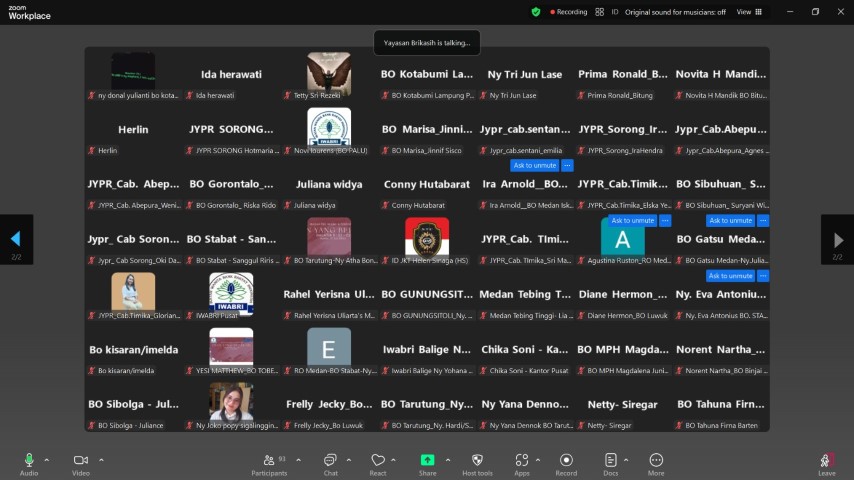This screenshot has width=854, height=480.
Task: Click the Leave meeting button
Action: pyautogui.click(x=826, y=461)
